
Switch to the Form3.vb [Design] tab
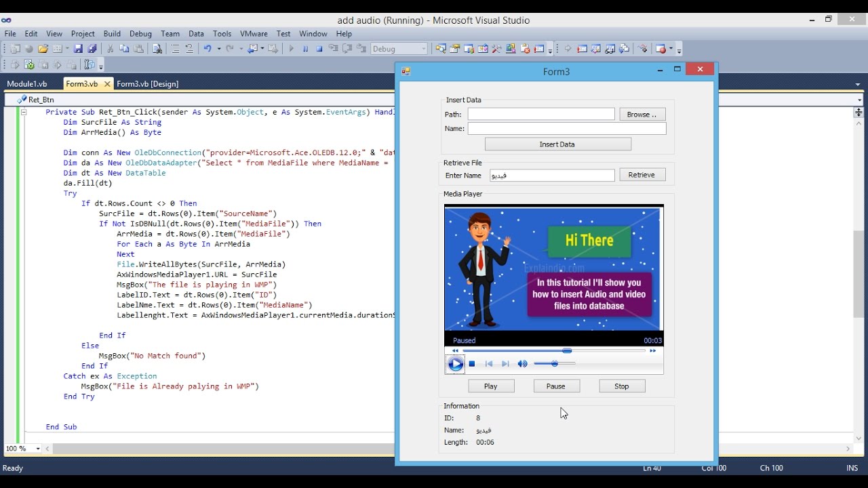148,84
